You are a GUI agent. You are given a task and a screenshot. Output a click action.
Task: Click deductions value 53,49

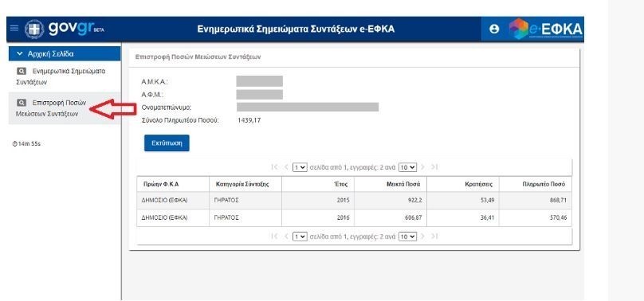(487, 201)
